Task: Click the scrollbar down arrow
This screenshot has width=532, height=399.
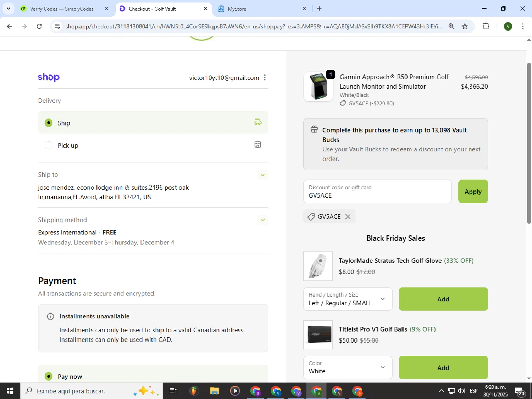Action: (x=529, y=378)
